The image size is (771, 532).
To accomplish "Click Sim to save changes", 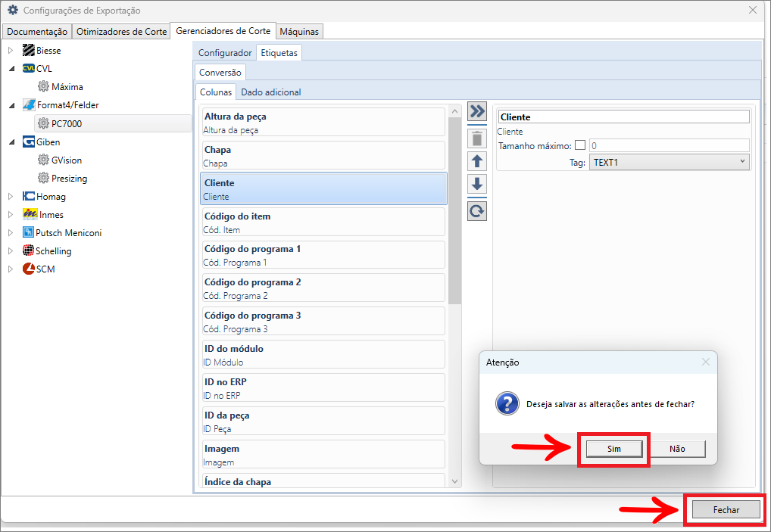I will pyautogui.click(x=613, y=449).
